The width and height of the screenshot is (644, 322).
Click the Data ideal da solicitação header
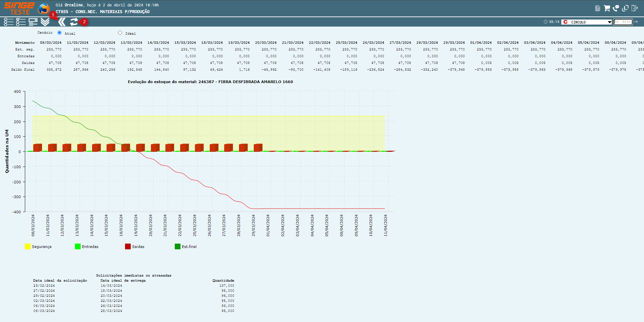pos(60,281)
